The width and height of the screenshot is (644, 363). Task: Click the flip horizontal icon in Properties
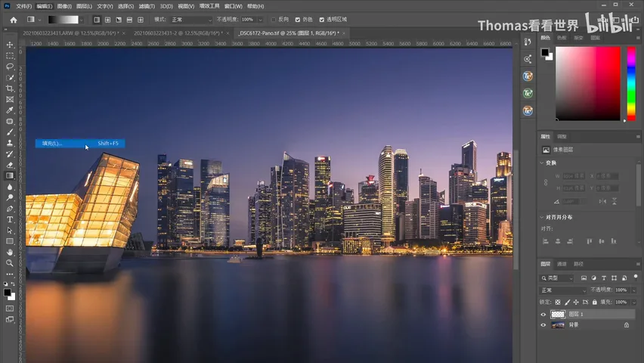(x=602, y=201)
